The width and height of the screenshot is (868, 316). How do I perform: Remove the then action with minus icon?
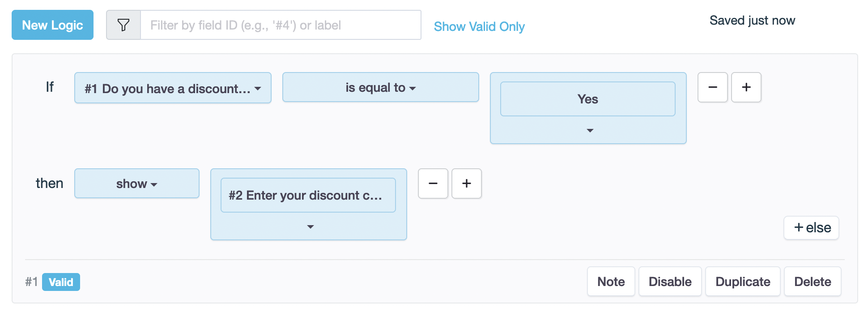pyautogui.click(x=433, y=184)
